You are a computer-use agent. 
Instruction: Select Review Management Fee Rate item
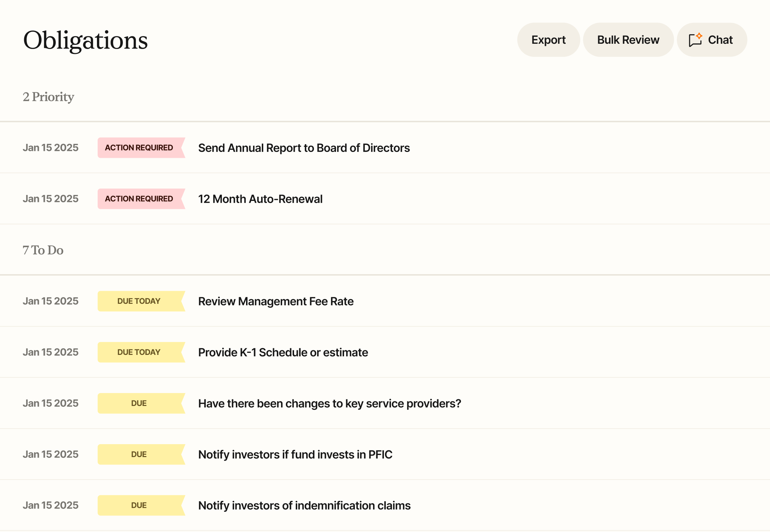[276, 301]
